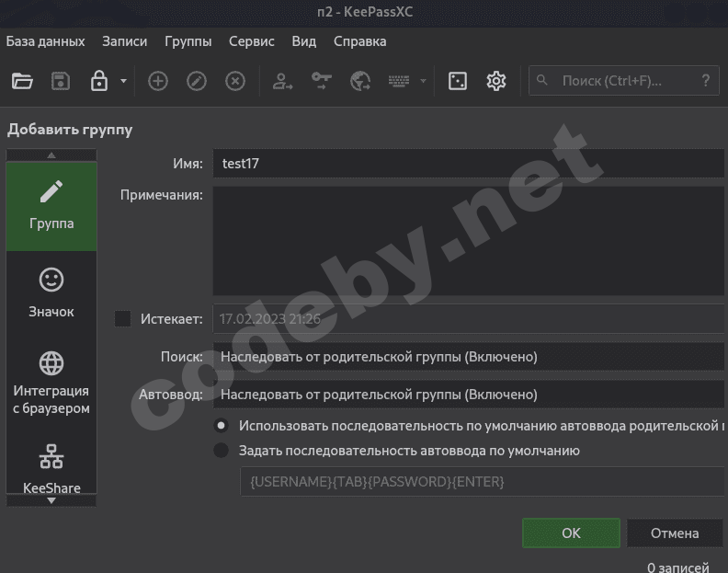Open the Автоввод inheritance dropdown

pyautogui.click(x=468, y=394)
